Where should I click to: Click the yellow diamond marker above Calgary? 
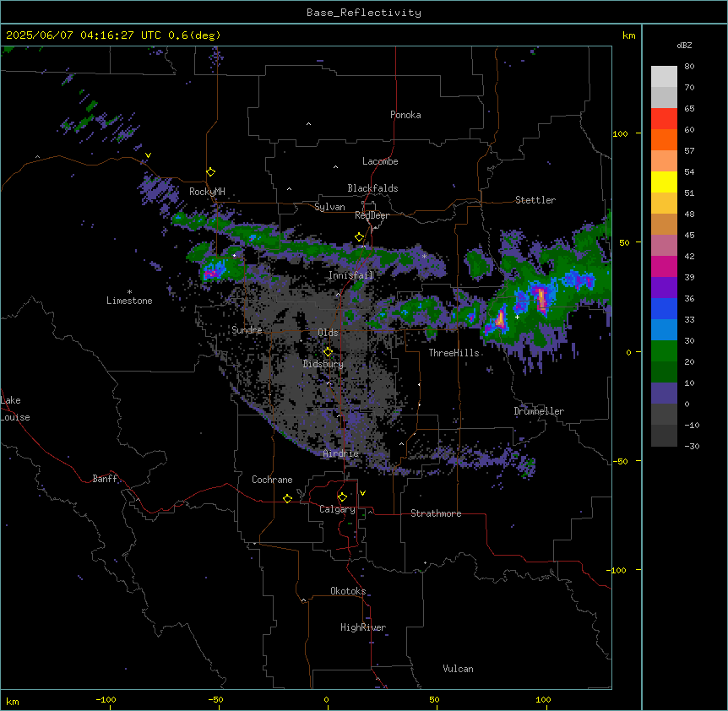[342, 497]
